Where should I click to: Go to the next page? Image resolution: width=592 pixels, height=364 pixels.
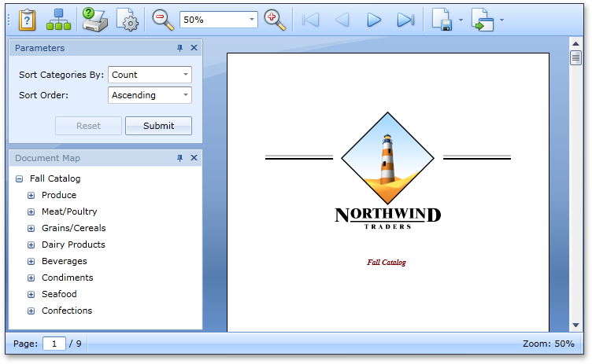coord(374,20)
